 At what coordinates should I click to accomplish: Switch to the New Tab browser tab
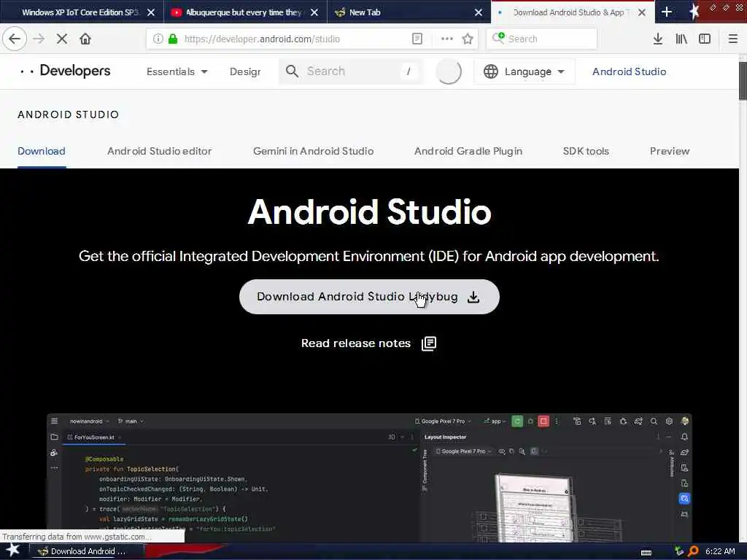pyautogui.click(x=409, y=12)
